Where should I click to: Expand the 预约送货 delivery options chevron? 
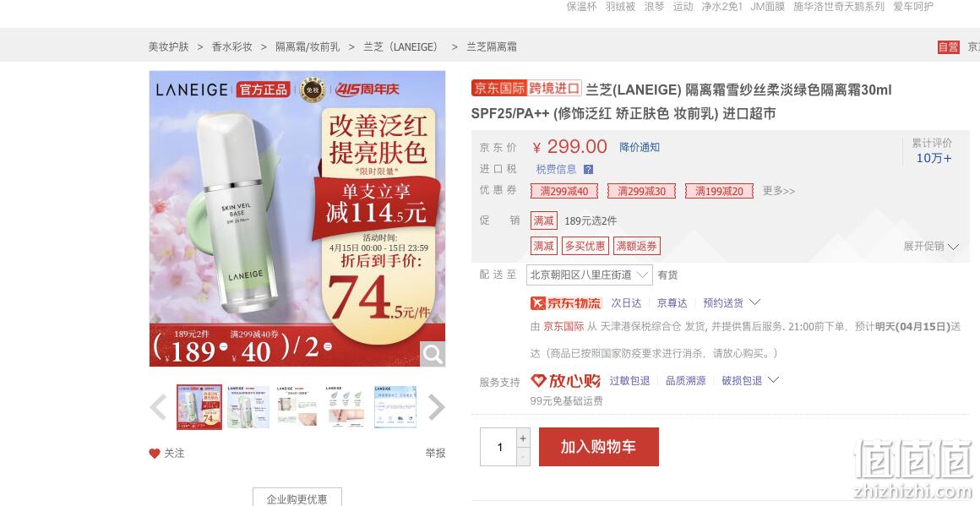pyautogui.click(x=754, y=302)
